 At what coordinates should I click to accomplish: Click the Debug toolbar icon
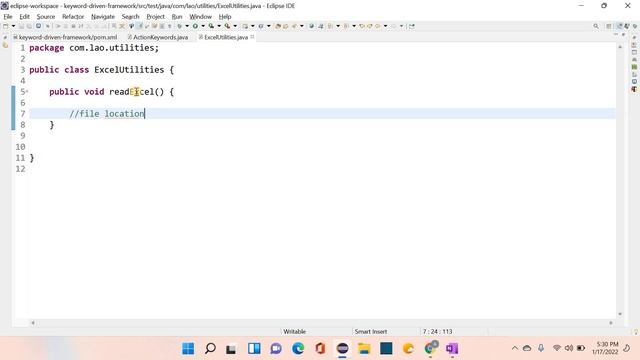pos(180,26)
